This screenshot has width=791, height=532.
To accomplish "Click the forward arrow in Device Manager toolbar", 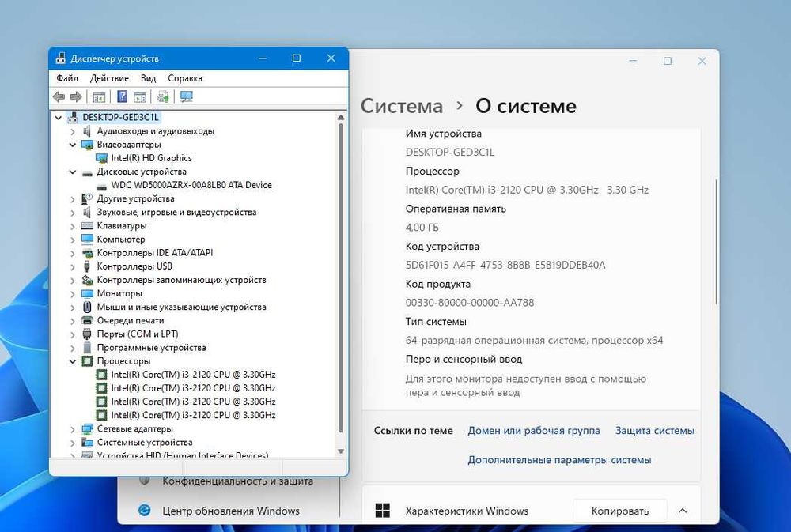I will [76, 96].
